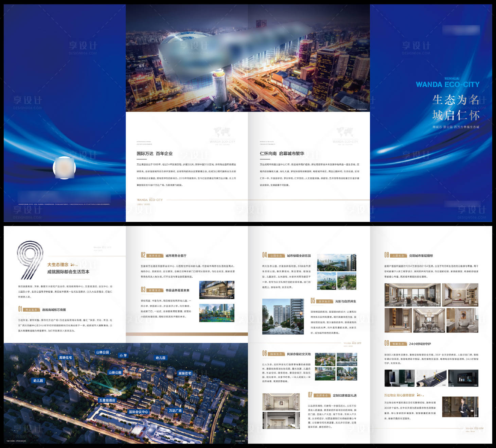Open the residential towers courtyard photo
This screenshot has height=448, width=496.
[x=283, y=317]
